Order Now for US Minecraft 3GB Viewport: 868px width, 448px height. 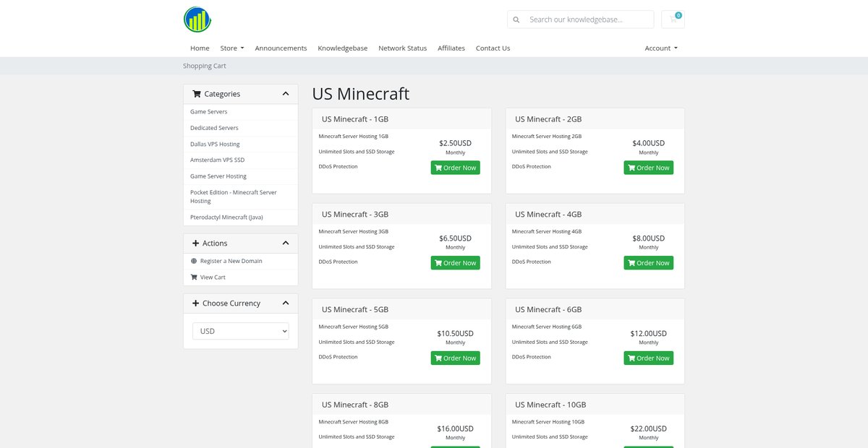click(x=456, y=263)
